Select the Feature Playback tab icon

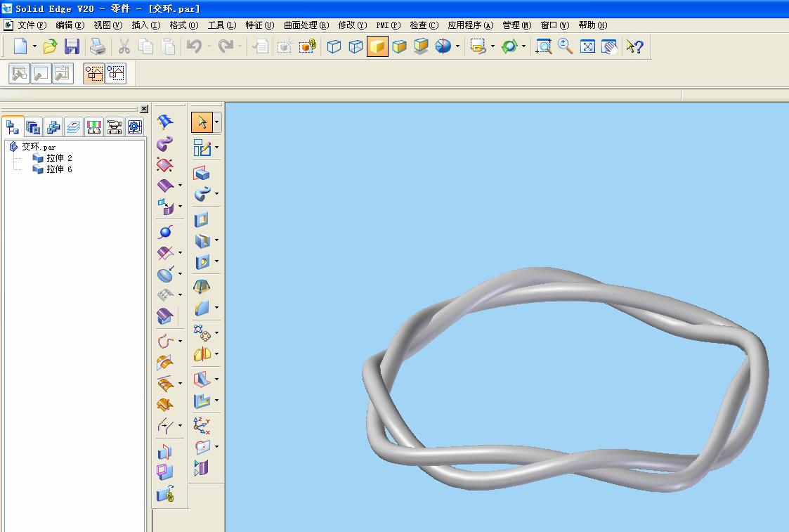pyautogui.click(x=115, y=126)
